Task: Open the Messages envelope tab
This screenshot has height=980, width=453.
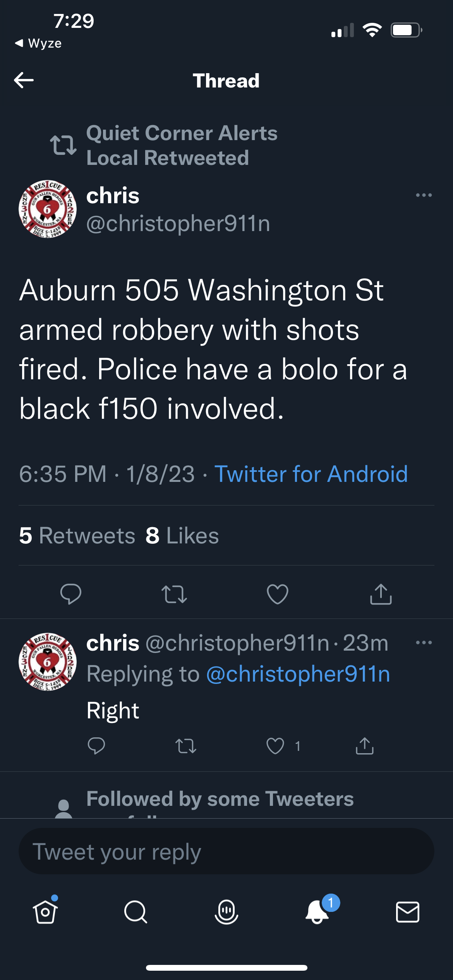Action: point(407,912)
